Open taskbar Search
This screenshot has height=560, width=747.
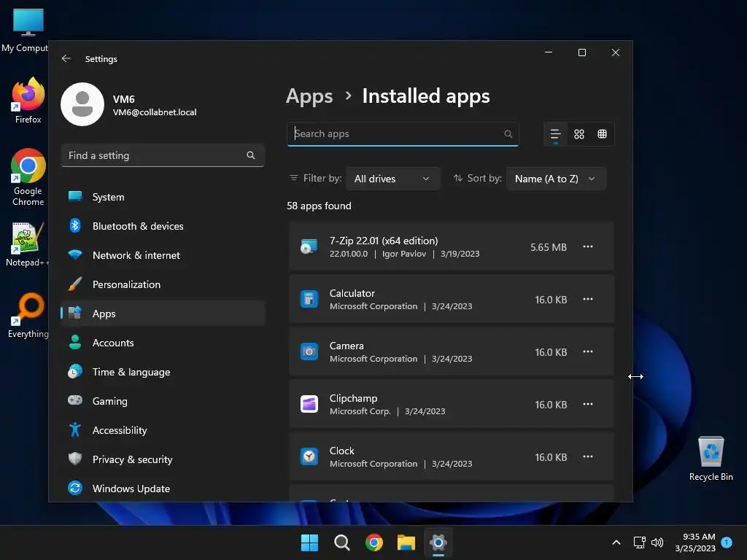[341, 542]
